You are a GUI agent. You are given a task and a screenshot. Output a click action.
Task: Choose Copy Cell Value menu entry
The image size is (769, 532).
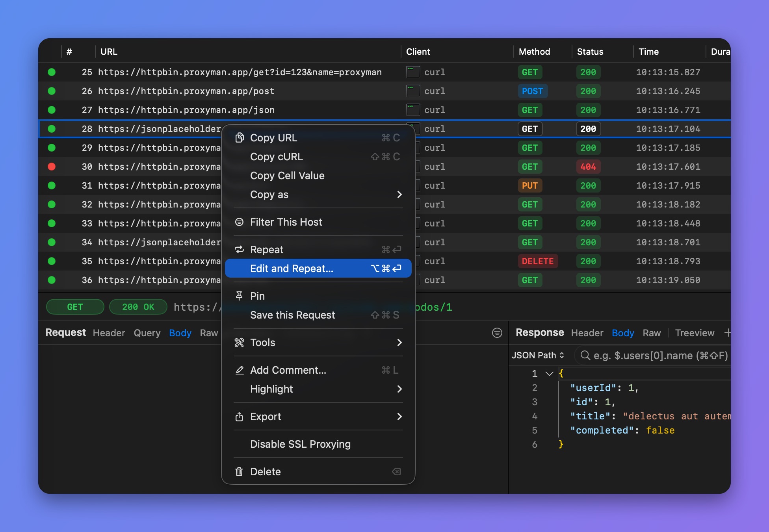coord(318,175)
